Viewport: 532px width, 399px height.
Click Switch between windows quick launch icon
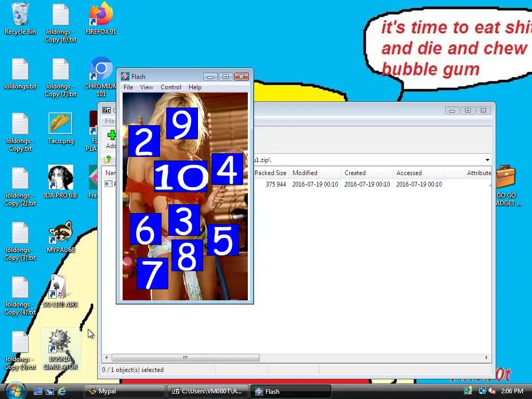pos(50,391)
